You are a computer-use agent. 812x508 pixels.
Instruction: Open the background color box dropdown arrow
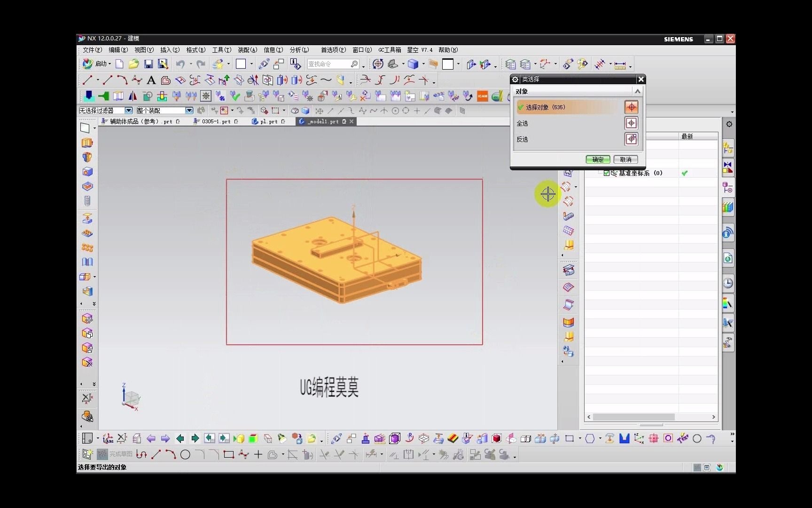click(x=458, y=64)
